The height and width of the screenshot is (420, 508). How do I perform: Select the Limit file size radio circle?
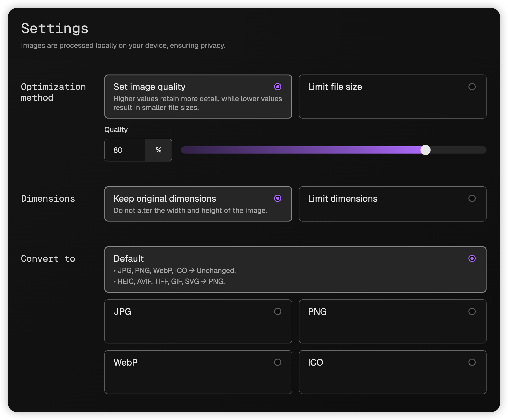[472, 87]
